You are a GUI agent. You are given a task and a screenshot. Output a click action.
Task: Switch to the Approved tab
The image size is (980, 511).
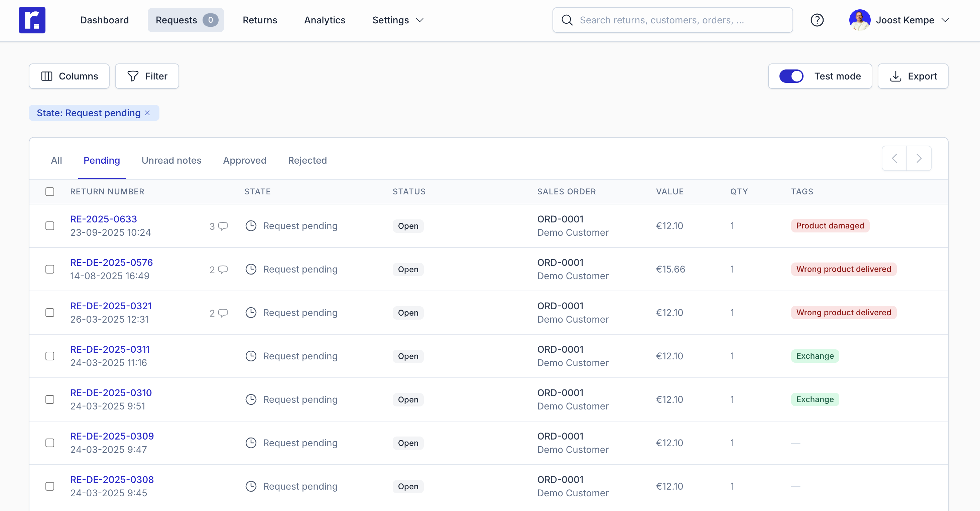coord(245,160)
